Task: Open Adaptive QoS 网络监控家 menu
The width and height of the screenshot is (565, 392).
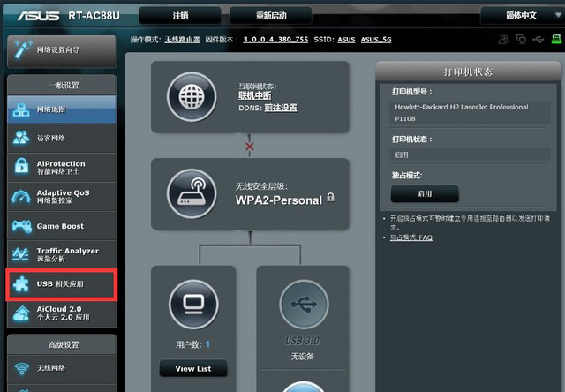Action: click(62, 196)
